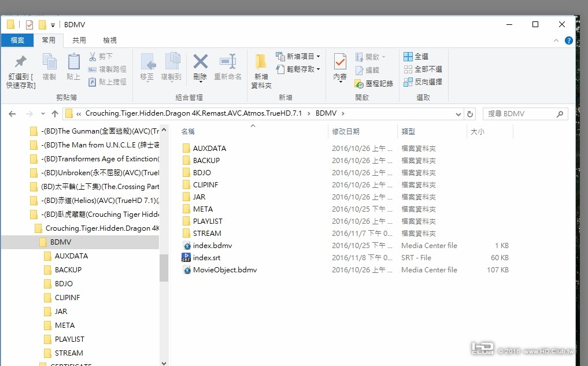Go up one folder level arrow

click(x=55, y=114)
